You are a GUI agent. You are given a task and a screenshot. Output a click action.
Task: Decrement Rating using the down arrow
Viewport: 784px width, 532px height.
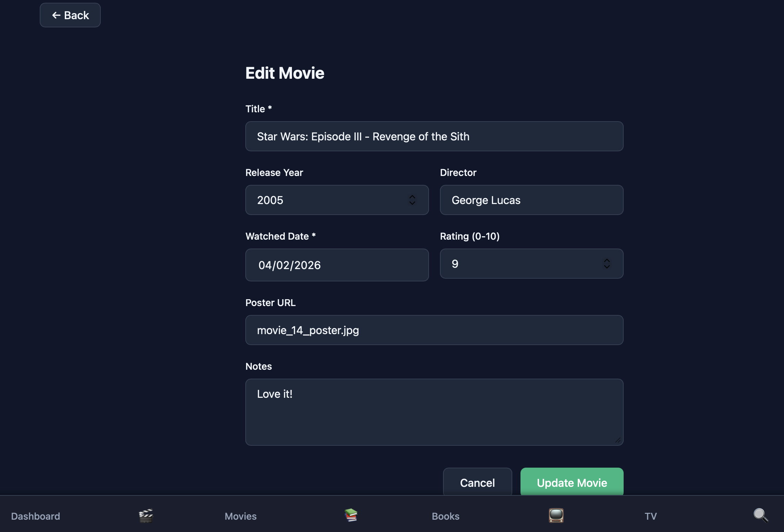pos(607,267)
